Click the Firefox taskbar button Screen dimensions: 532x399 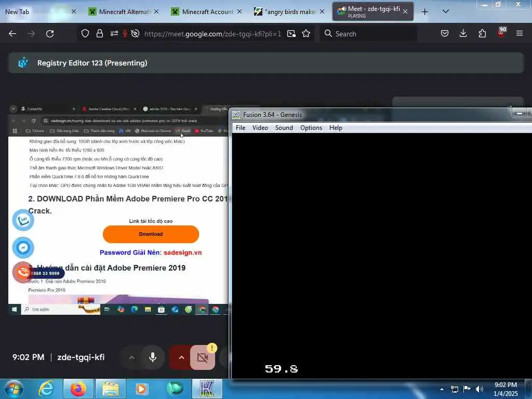coord(78,389)
